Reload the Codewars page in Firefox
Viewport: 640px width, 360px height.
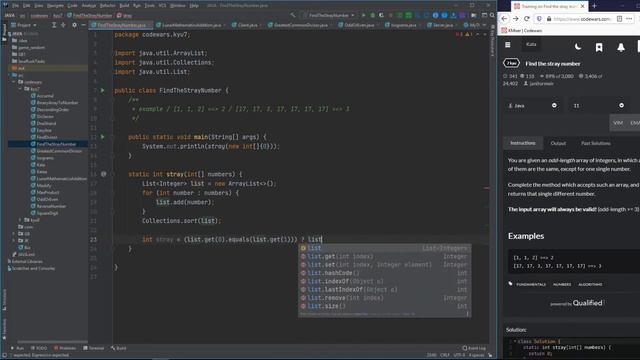527,19
